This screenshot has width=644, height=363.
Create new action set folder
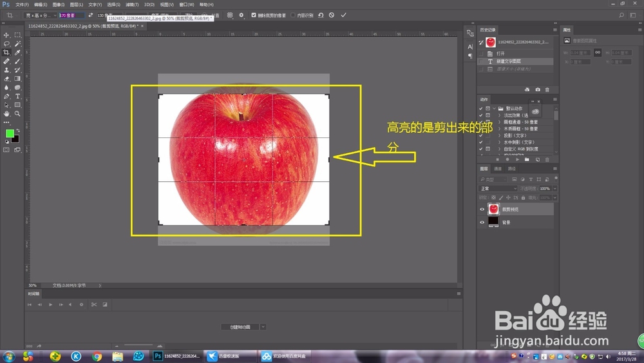point(527,159)
